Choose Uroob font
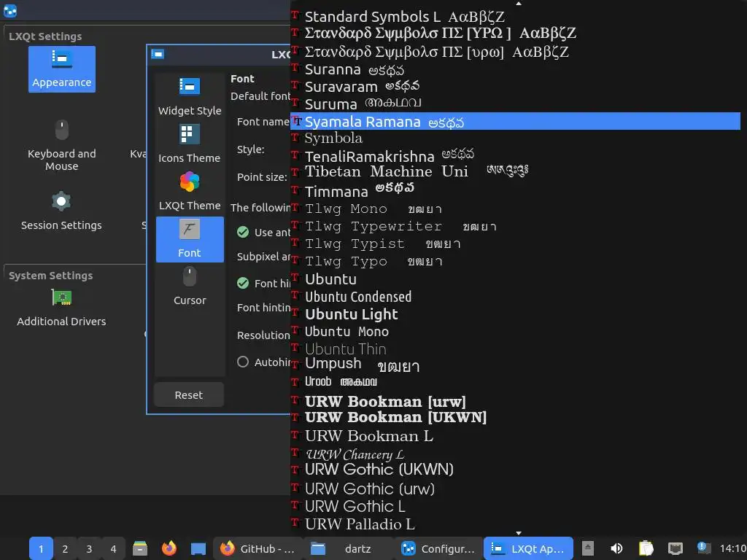 [515, 382]
